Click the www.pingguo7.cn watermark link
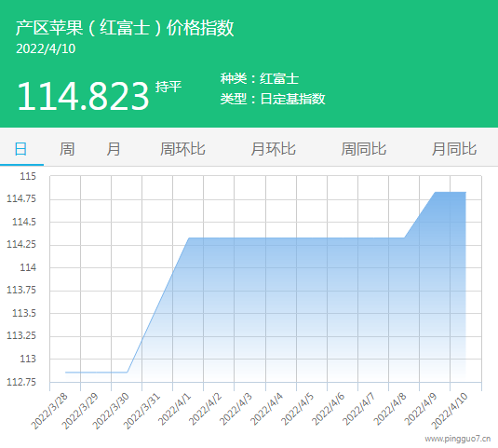 click(x=458, y=439)
